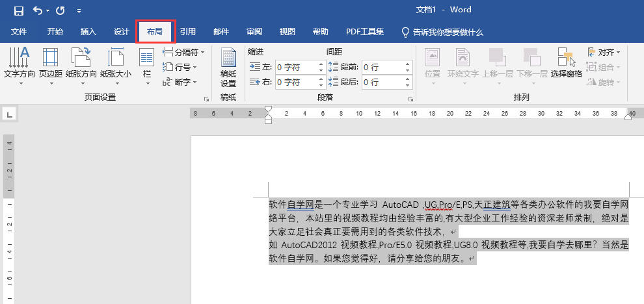Switch to the 开始 tab

click(55, 32)
